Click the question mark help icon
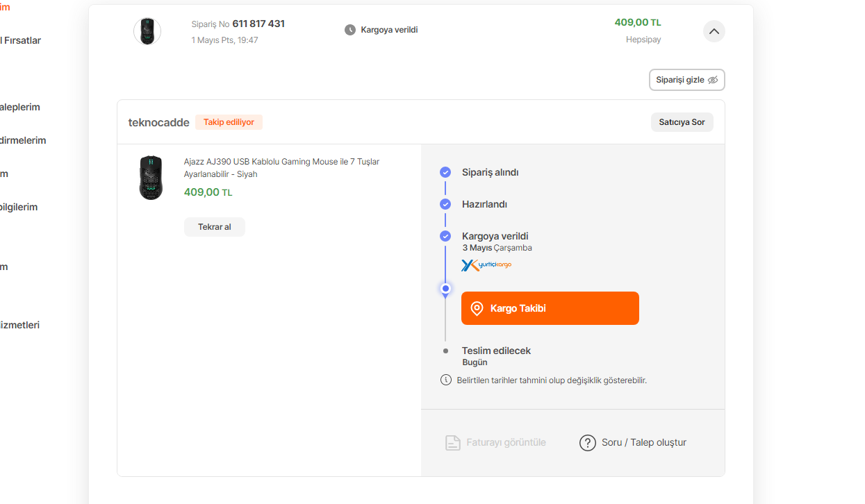Image resolution: width=865 pixels, height=504 pixels. tap(588, 443)
